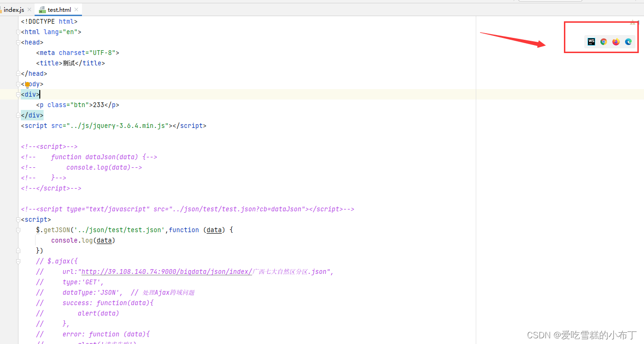The width and height of the screenshot is (644, 344).
Task: Open test.html in Edge browser
Action: pyautogui.click(x=628, y=42)
